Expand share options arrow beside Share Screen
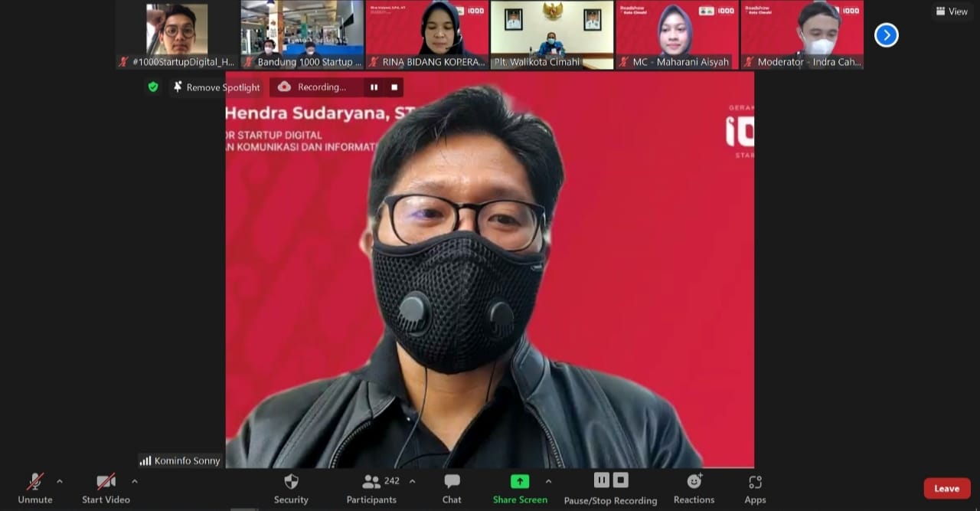The height and width of the screenshot is (511, 980). pos(548,481)
